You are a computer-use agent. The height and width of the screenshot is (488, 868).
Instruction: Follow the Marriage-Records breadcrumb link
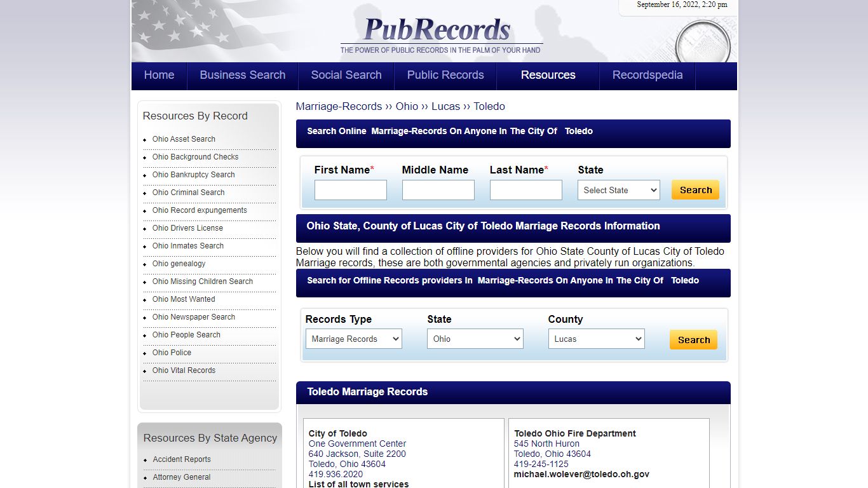tap(339, 106)
